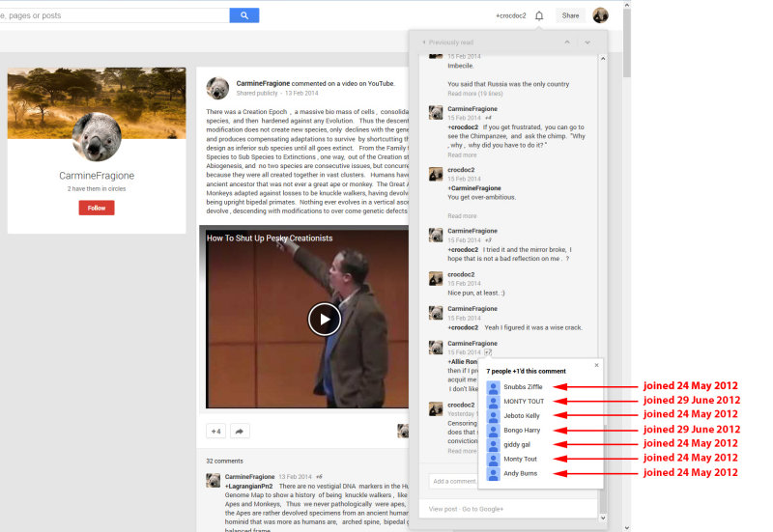773x532 pixels.
Task: Open MONTY TOUT's uppercase avatar icon
Action: click(493, 402)
